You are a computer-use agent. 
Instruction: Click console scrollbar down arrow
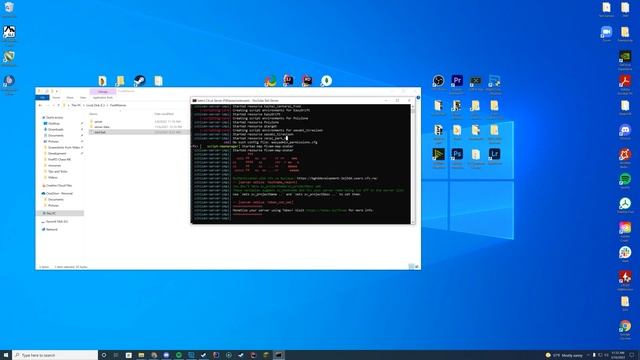(x=413, y=222)
